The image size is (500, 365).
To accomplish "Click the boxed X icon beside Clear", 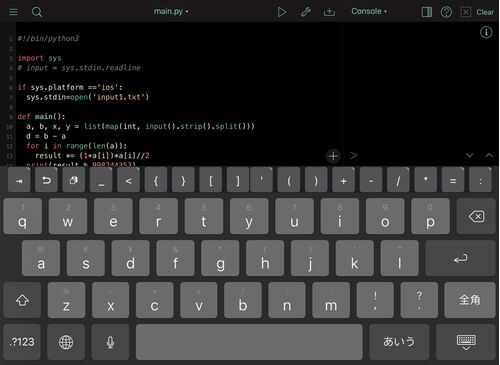I will click(466, 12).
